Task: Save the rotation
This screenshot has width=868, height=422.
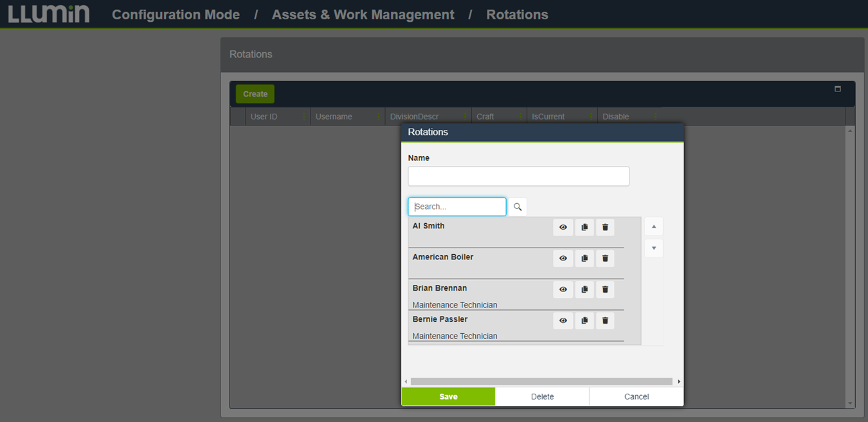Action: click(x=448, y=397)
